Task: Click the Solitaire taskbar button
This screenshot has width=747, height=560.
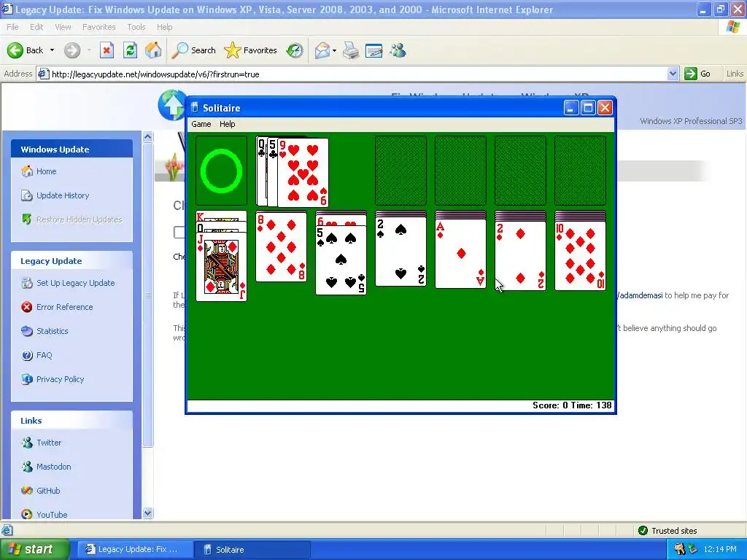Action: (x=252, y=550)
